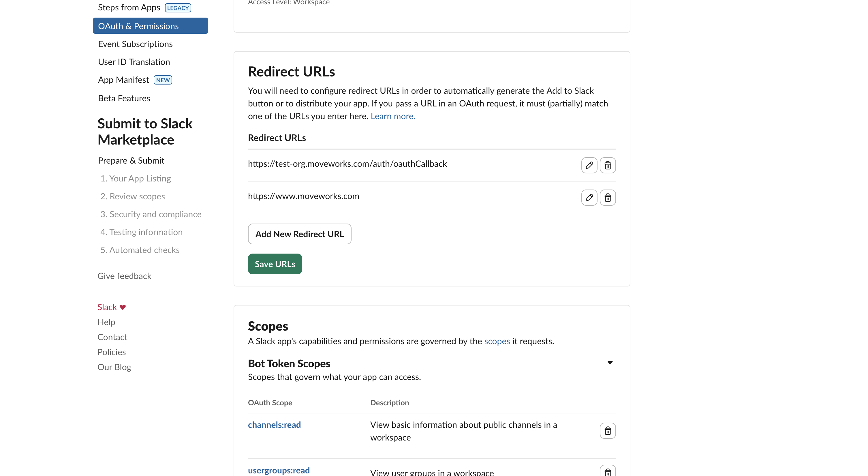Remove the channels:read scope
This screenshot has height=476, width=868.
click(608, 430)
